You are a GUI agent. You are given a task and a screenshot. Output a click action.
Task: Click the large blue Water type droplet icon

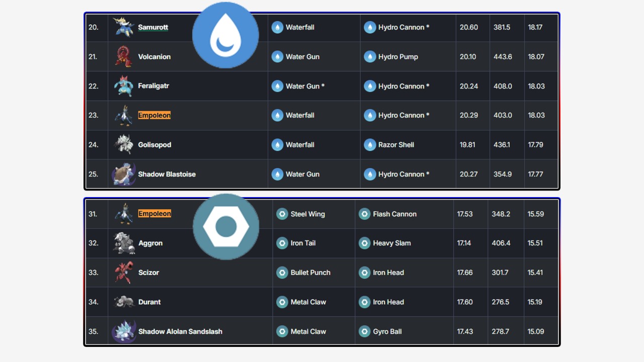(225, 35)
